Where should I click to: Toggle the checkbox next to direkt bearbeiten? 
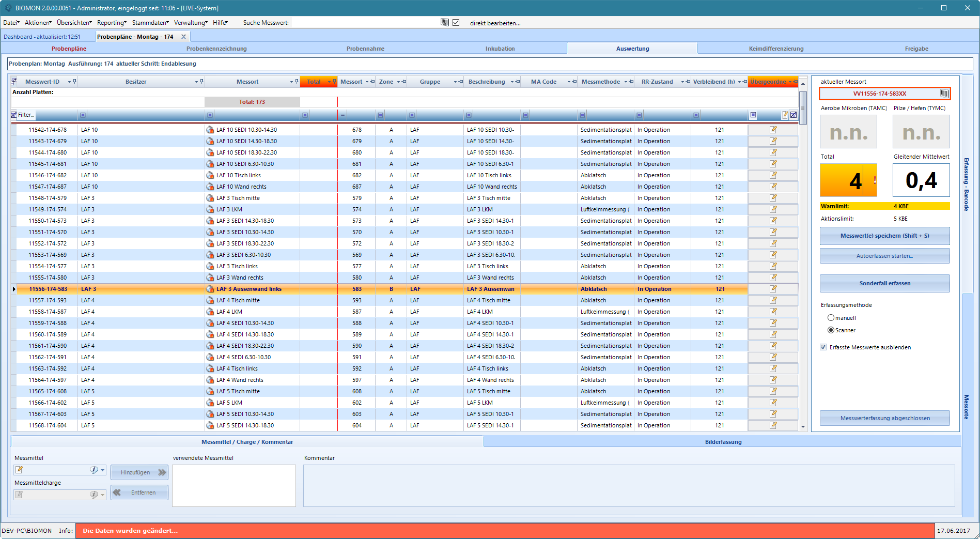coord(456,22)
